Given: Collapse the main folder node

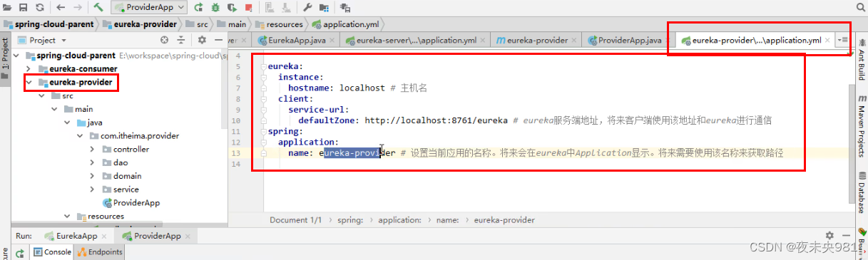Looking at the screenshot, I should tap(54, 109).
